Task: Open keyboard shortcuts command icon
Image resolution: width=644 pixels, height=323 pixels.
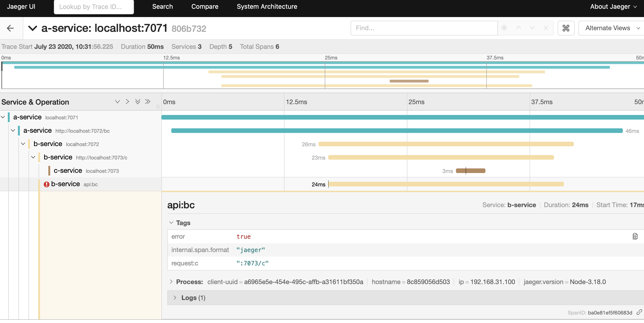Action: (566, 28)
